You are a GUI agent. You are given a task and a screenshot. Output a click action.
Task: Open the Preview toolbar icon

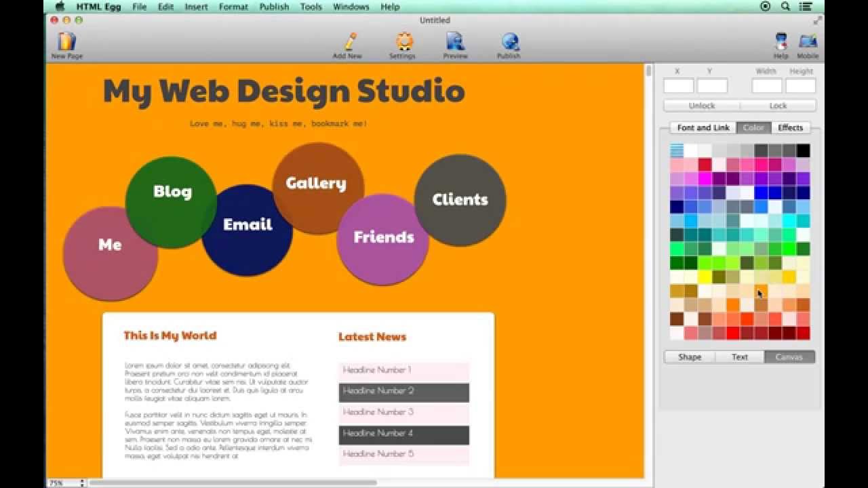pyautogui.click(x=455, y=42)
